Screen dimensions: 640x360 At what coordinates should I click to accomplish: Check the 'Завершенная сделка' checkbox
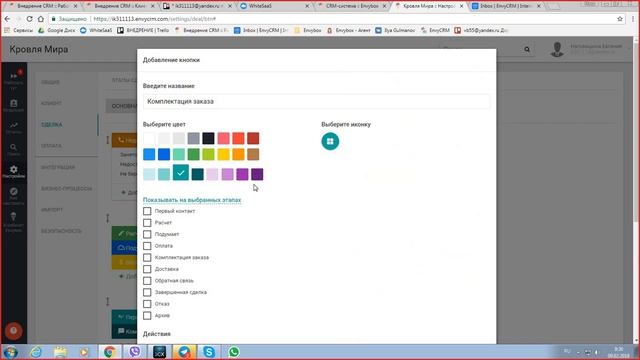[x=147, y=292]
